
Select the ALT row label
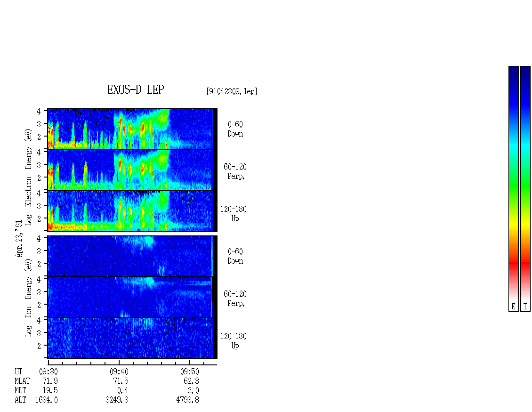[20, 400]
